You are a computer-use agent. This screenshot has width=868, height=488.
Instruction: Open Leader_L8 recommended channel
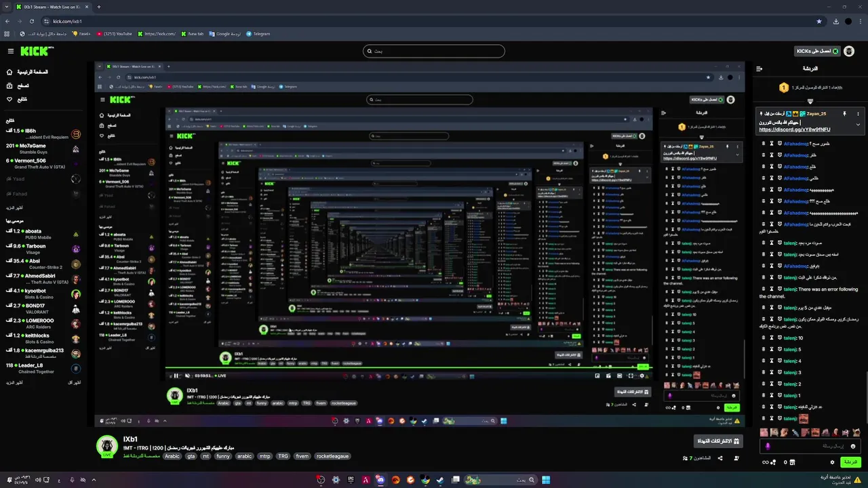43,368
